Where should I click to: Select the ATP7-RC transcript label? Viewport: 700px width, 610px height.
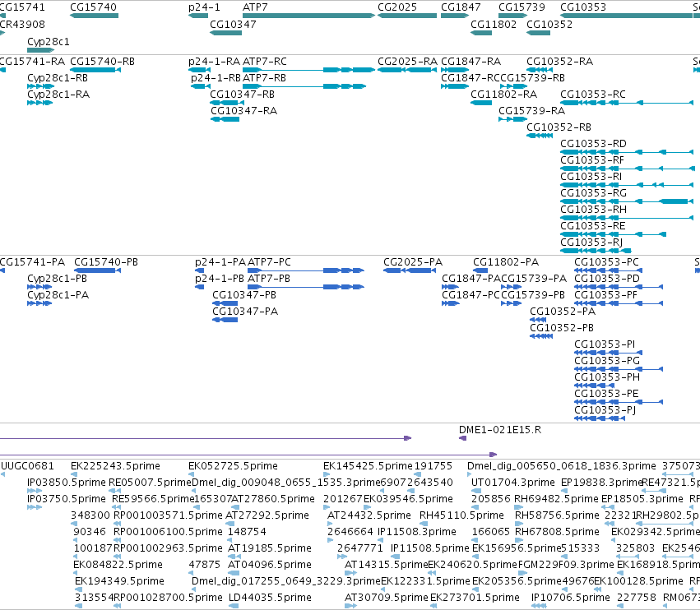[x=265, y=61]
